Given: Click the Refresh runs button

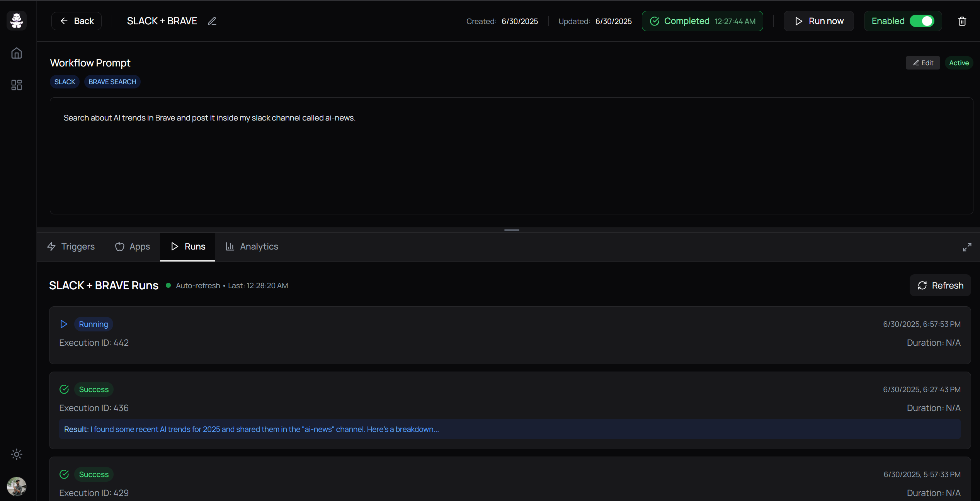Looking at the screenshot, I should [940, 285].
